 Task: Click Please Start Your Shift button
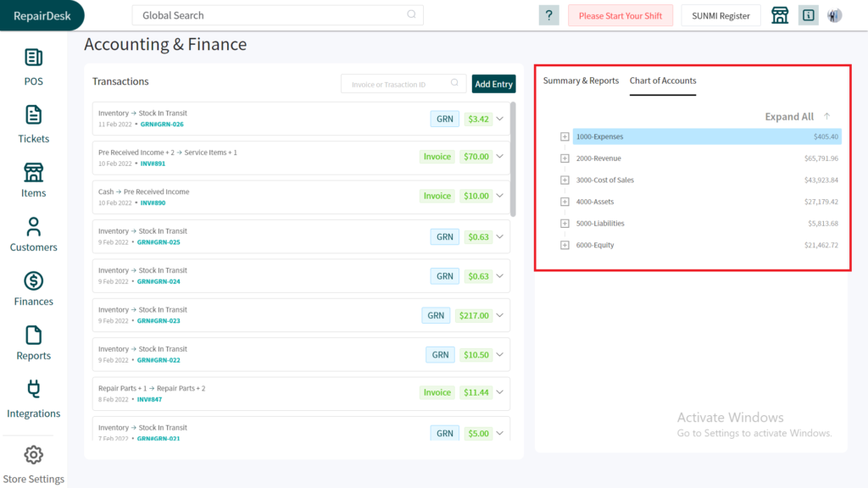620,15
